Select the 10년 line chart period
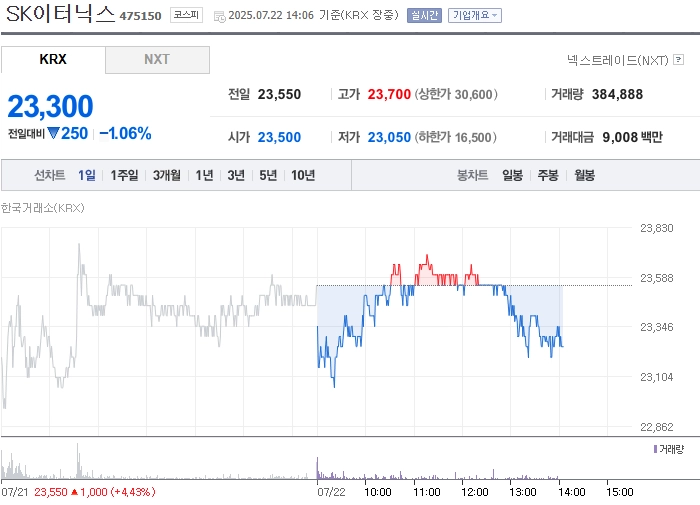Viewport: 700px width, 505px height. pos(303,175)
